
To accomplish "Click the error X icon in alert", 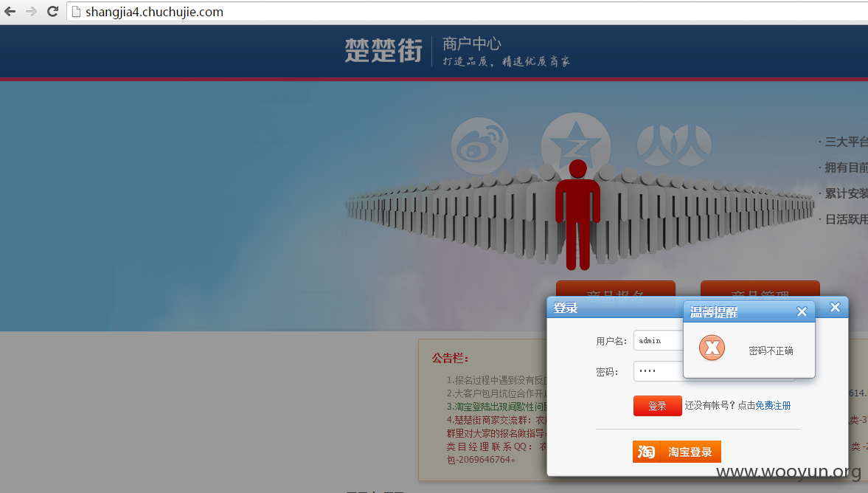I will tap(712, 348).
